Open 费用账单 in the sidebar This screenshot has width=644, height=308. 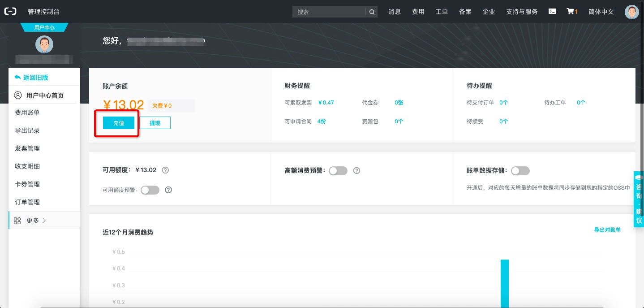pos(27,113)
